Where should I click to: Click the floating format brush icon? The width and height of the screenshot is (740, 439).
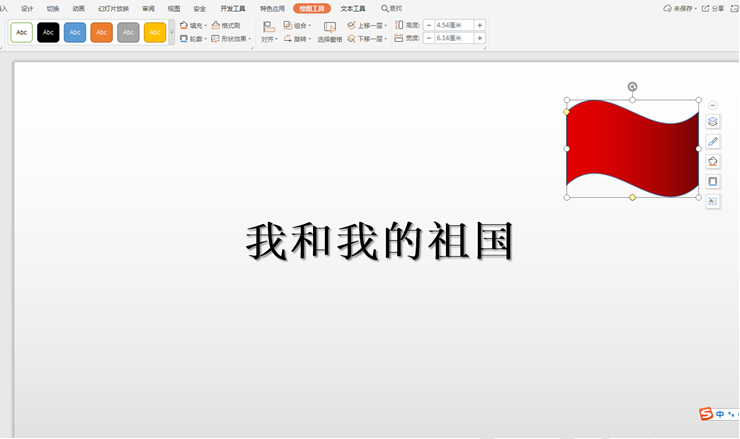click(713, 142)
